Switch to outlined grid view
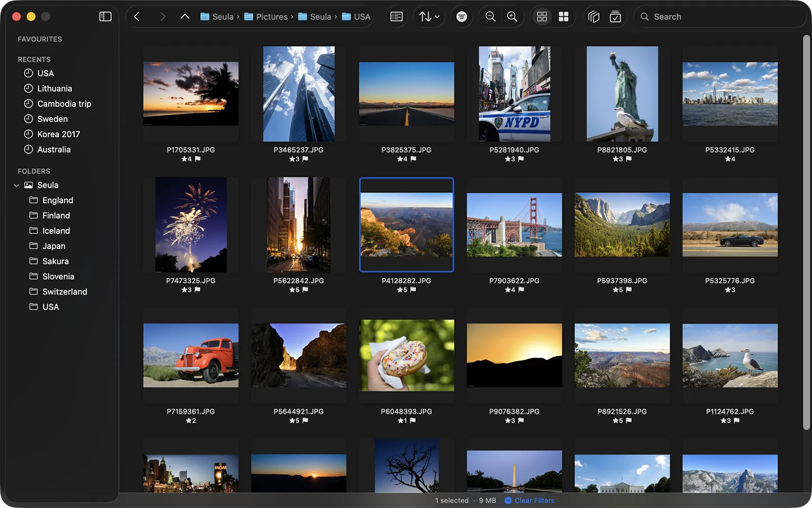This screenshot has width=812, height=508. [542, 17]
